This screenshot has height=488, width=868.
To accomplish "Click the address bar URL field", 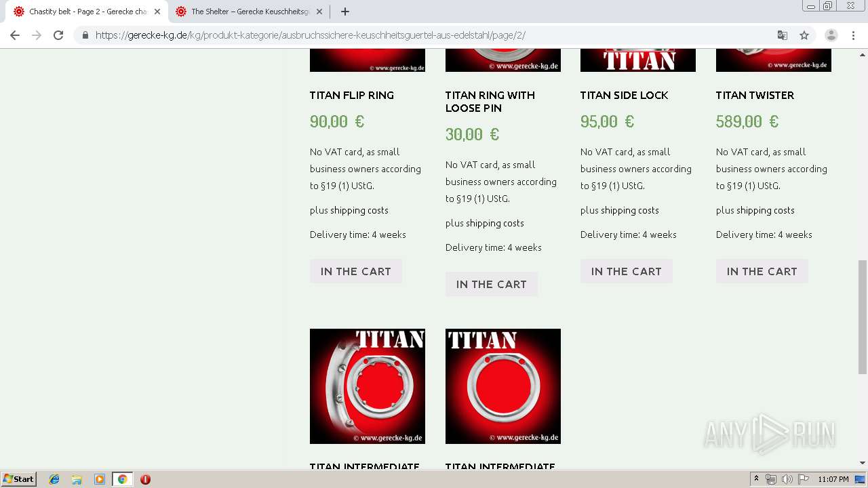I will [434, 35].
